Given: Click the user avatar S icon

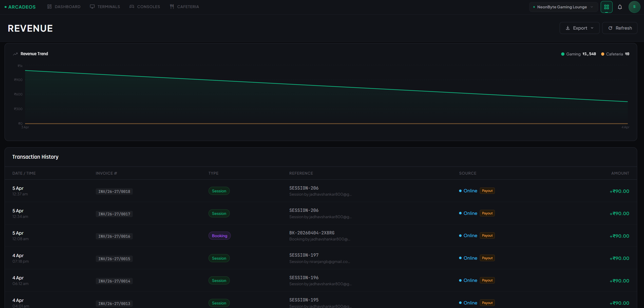Looking at the screenshot, I should (x=634, y=7).
